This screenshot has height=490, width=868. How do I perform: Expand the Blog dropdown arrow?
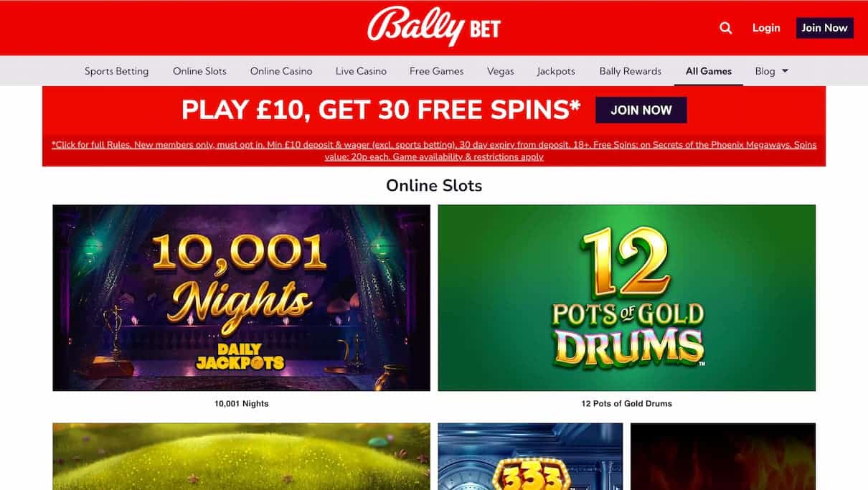(785, 71)
